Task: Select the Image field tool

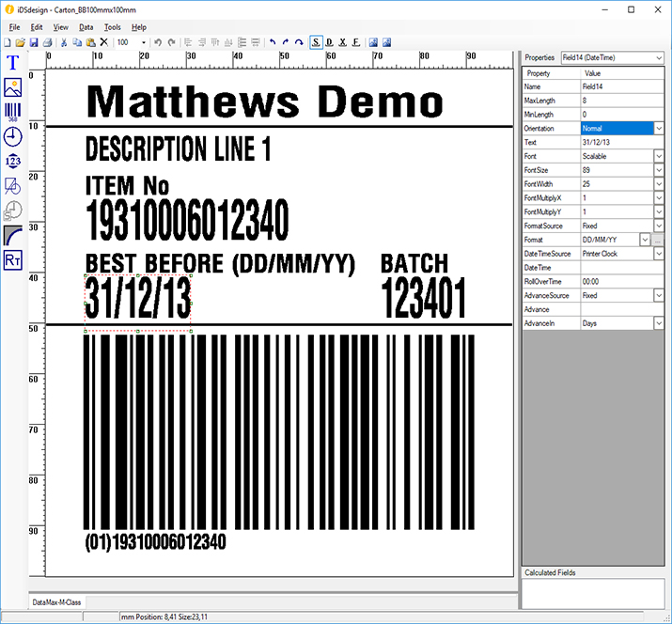Action: tap(13, 87)
